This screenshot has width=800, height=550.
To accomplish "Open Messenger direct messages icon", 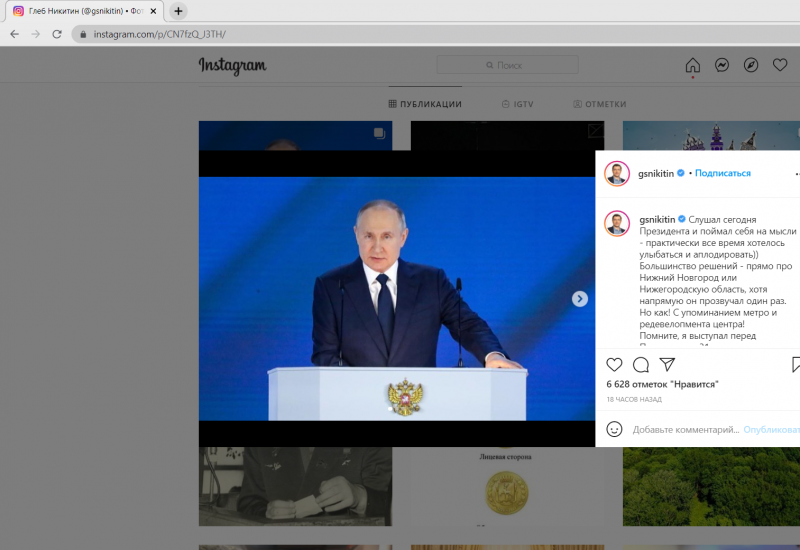I will (x=721, y=65).
